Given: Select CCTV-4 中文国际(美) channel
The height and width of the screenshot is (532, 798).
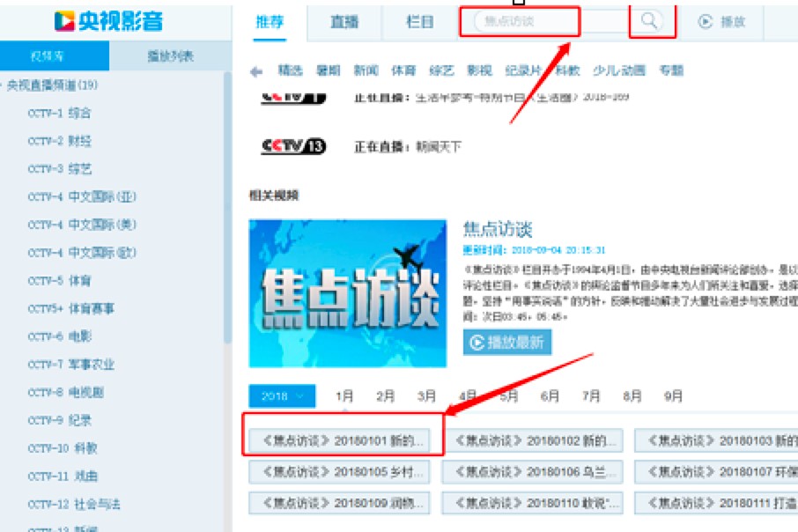Looking at the screenshot, I should 81,225.
